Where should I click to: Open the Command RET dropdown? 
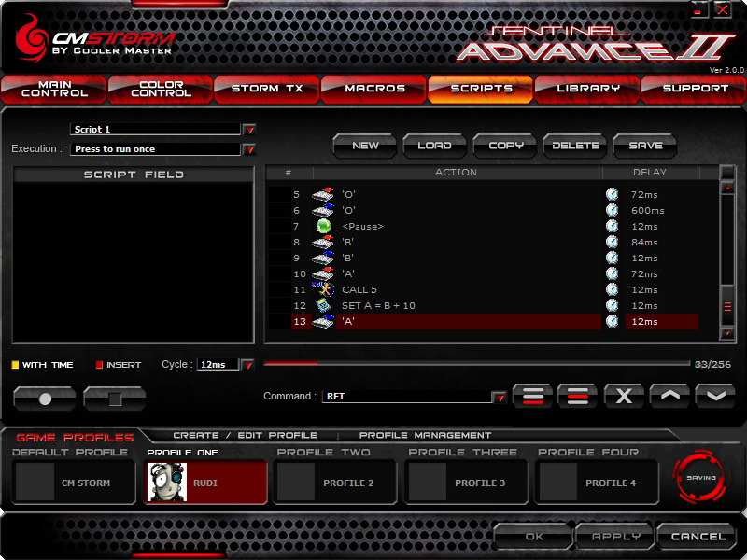[500, 398]
